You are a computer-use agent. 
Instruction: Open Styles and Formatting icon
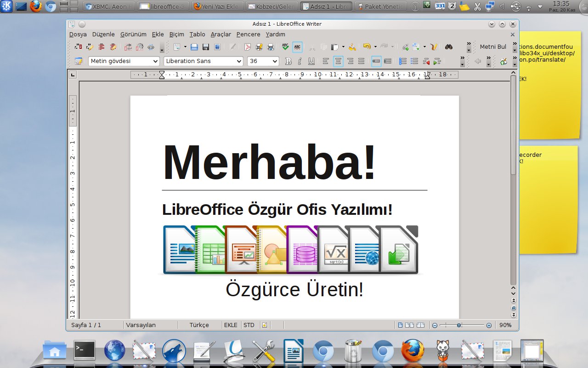tap(79, 61)
